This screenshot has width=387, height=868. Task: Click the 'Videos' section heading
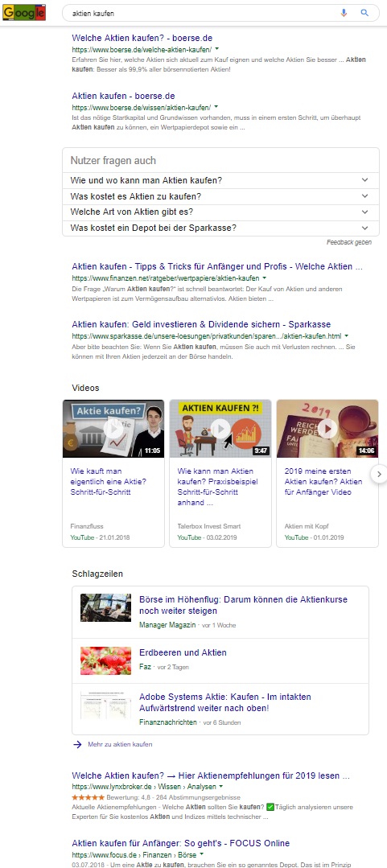tap(86, 388)
